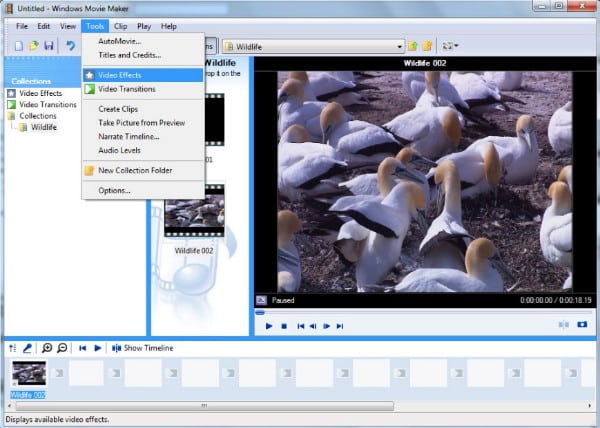Select Video Effects in Collections tree
The image size is (600, 428).
click(40, 93)
